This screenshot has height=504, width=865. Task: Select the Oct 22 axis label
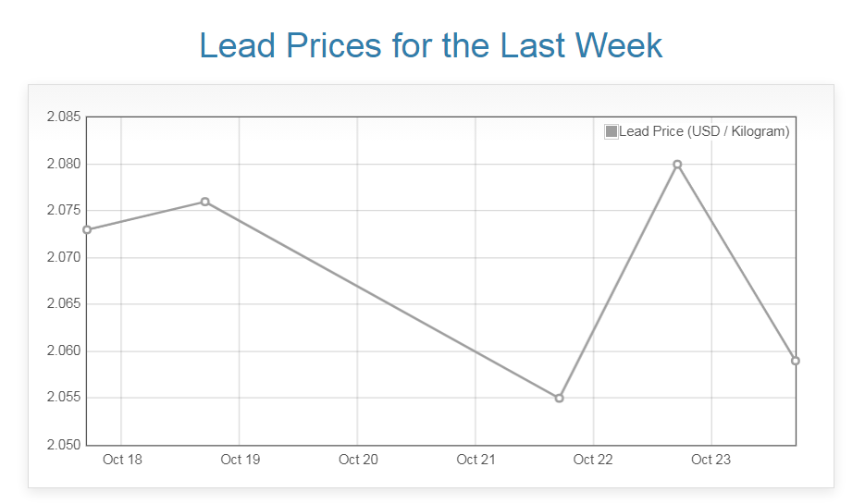point(593,460)
